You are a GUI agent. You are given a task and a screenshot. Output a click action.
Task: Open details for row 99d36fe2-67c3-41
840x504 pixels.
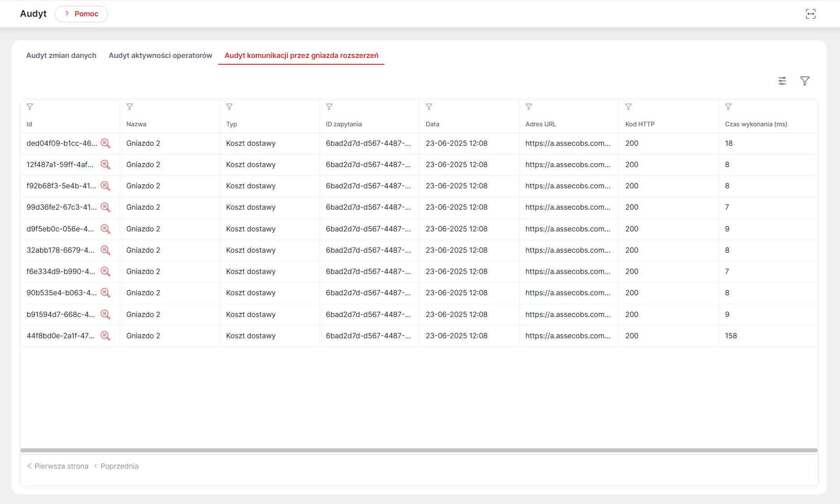point(106,207)
